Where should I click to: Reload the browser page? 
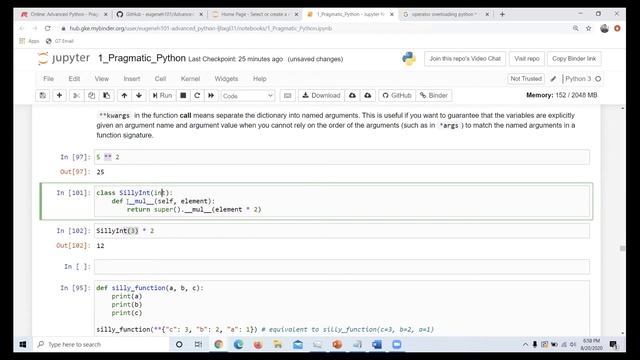(48, 29)
